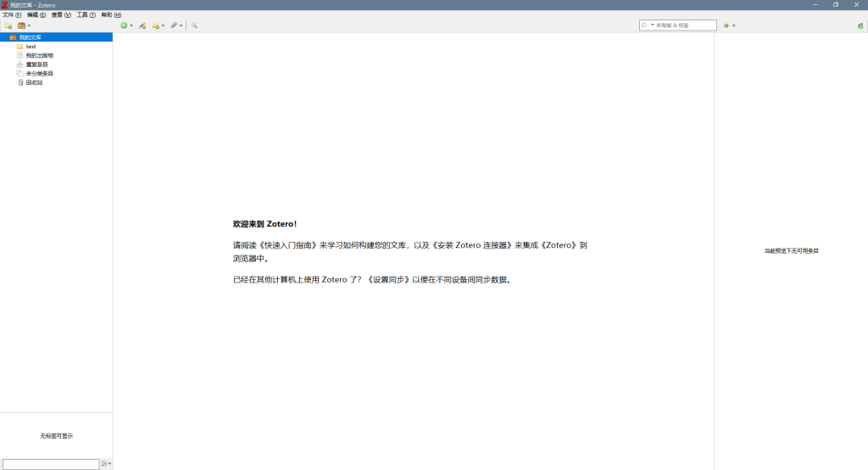Click the tag filter input field
Image resolution: width=868 pixels, height=470 pixels.
click(51, 464)
